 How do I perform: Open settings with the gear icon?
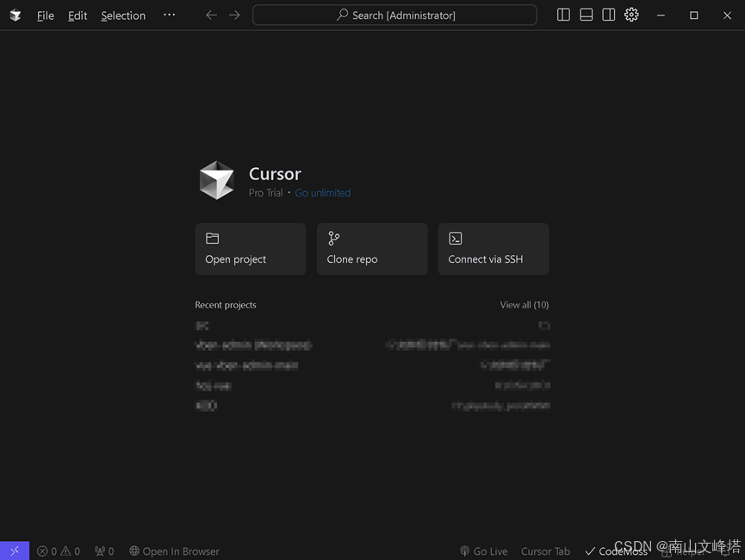pos(631,15)
